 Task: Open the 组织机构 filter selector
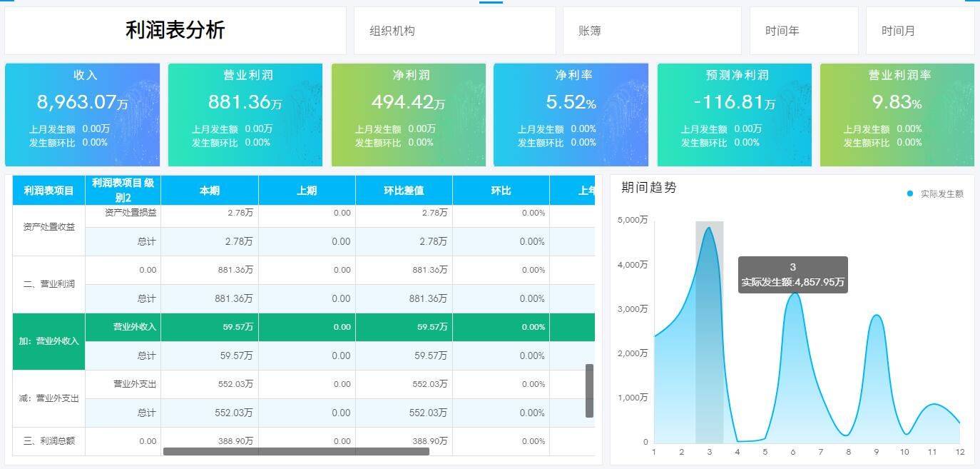[x=454, y=31]
